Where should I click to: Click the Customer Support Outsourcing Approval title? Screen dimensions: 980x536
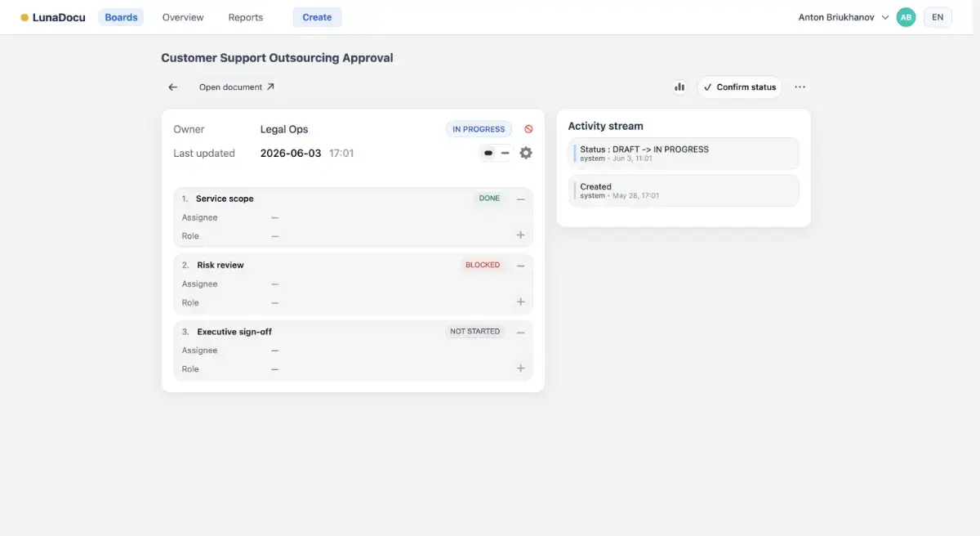pos(277,58)
